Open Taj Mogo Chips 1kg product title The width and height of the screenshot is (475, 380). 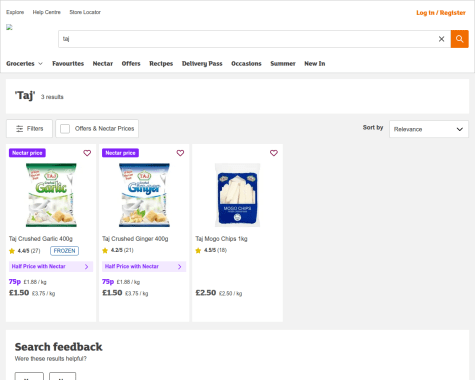[221, 239]
